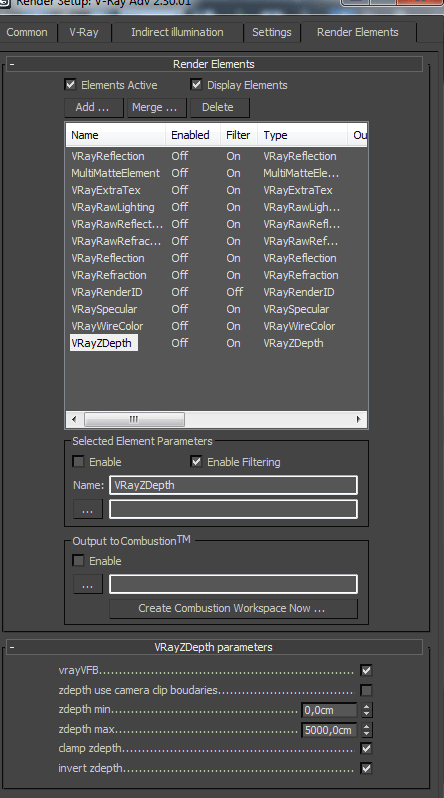
Task: Select the VRayRawRefrac... element
Action: (116, 241)
